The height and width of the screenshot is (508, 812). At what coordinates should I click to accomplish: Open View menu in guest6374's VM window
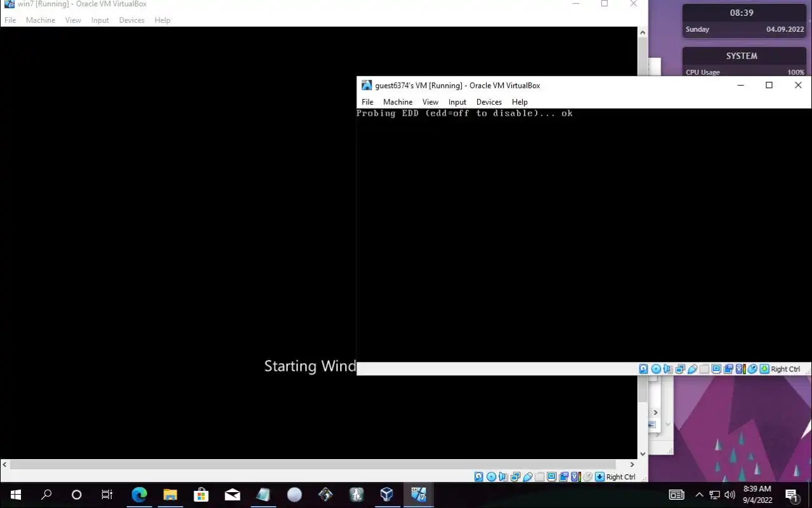430,102
